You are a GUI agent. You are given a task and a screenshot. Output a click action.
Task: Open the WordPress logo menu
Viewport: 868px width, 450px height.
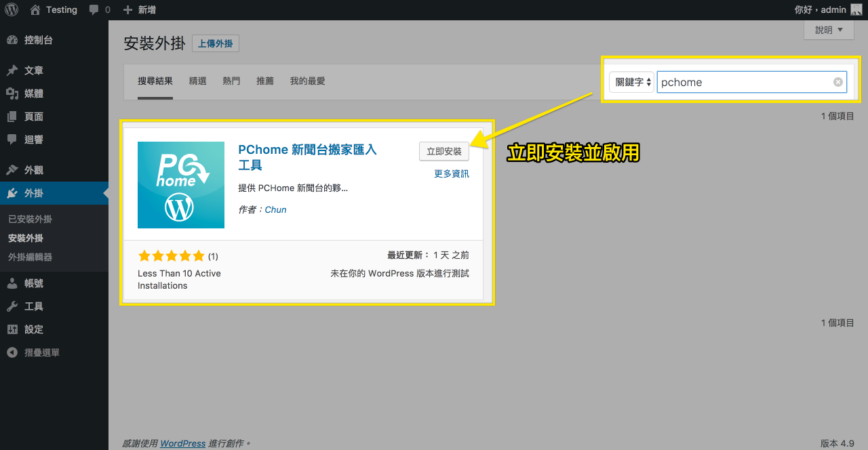(x=12, y=9)
